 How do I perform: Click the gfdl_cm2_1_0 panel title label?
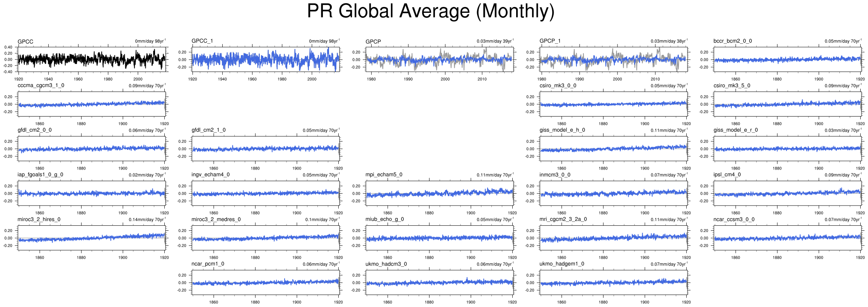click(208, 130)
